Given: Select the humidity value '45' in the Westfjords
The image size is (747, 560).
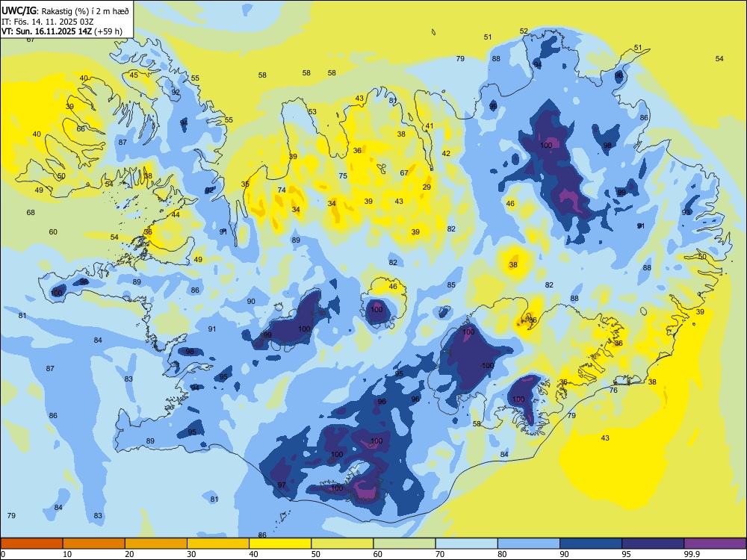Looking at the screenshot, I should pos(134,75).
